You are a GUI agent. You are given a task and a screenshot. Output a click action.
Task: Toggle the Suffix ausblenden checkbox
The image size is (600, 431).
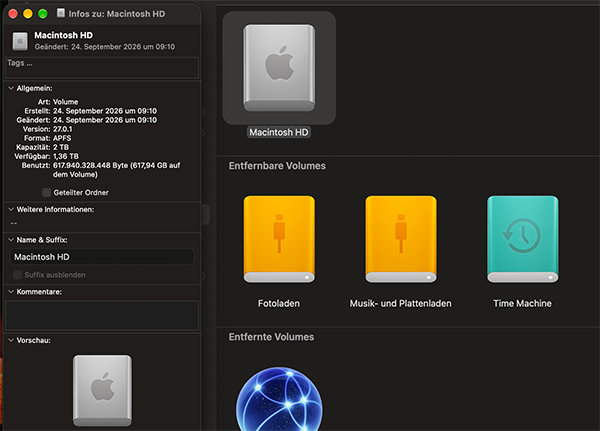tap(17, 275)
